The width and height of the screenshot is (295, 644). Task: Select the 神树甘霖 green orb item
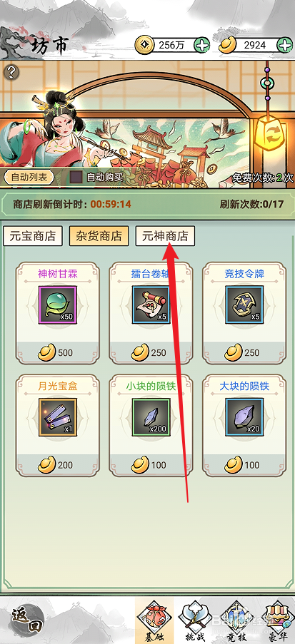click(58, 305)
